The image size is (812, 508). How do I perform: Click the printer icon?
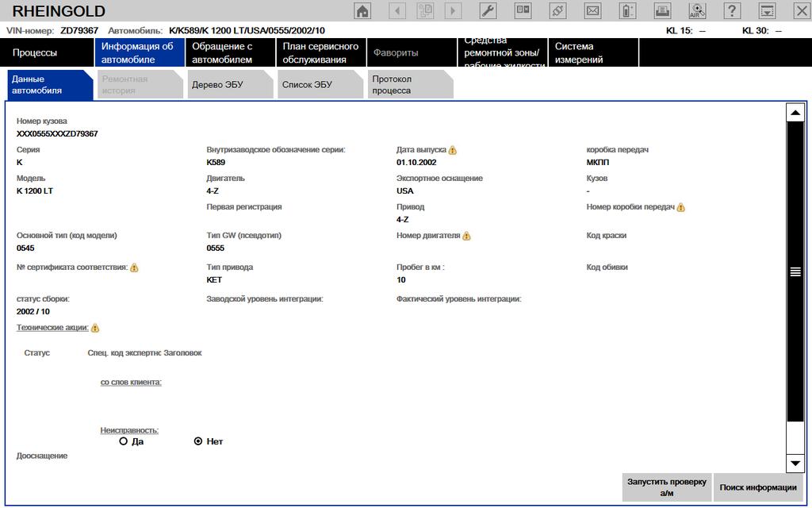(662, 11)
